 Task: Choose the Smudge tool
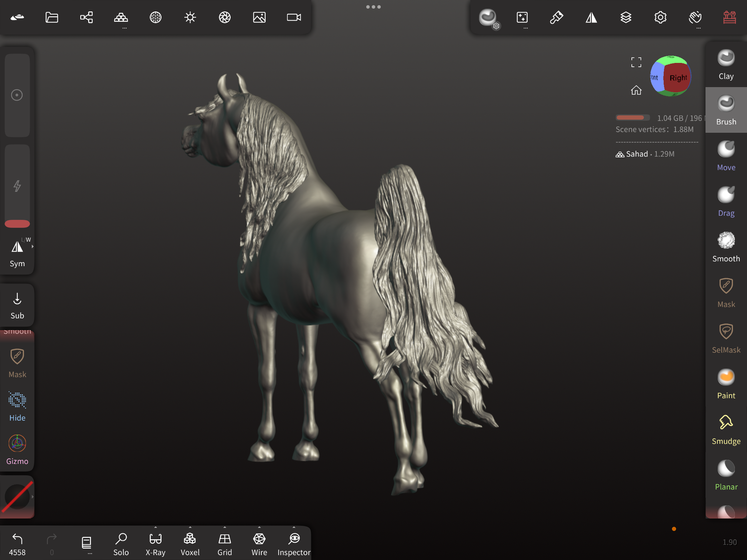pos(726,430)
